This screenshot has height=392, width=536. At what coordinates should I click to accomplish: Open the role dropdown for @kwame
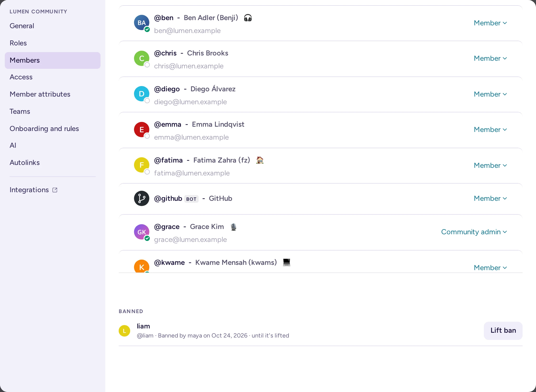(491, 268)
